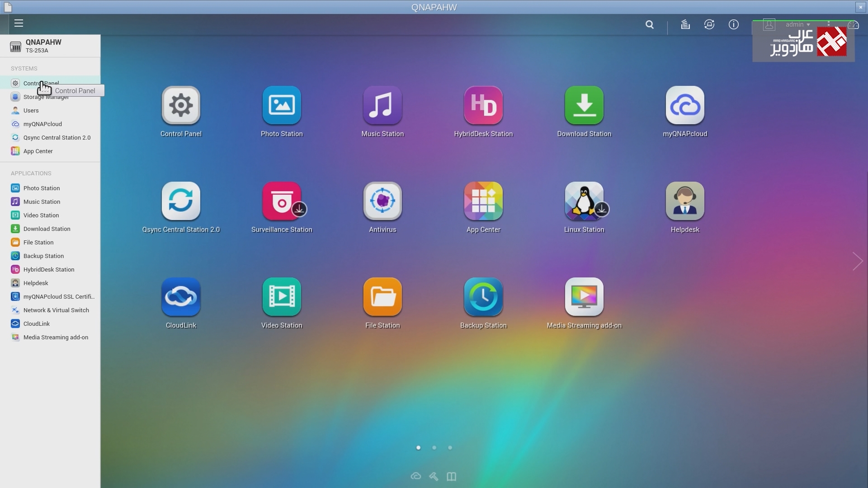The image size is (868, 488).
Task: Open Surveillance Station desktop icon
Action: coord(282,201)
